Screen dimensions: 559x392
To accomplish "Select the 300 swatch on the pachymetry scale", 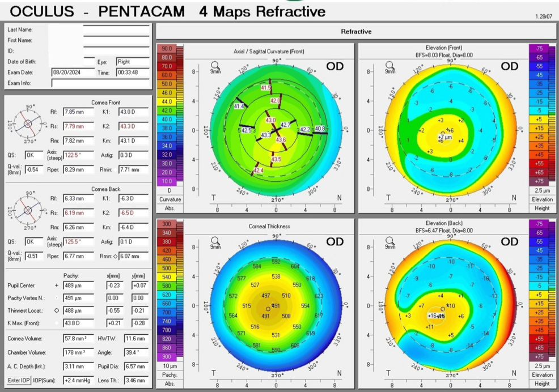I will (167, 224).
